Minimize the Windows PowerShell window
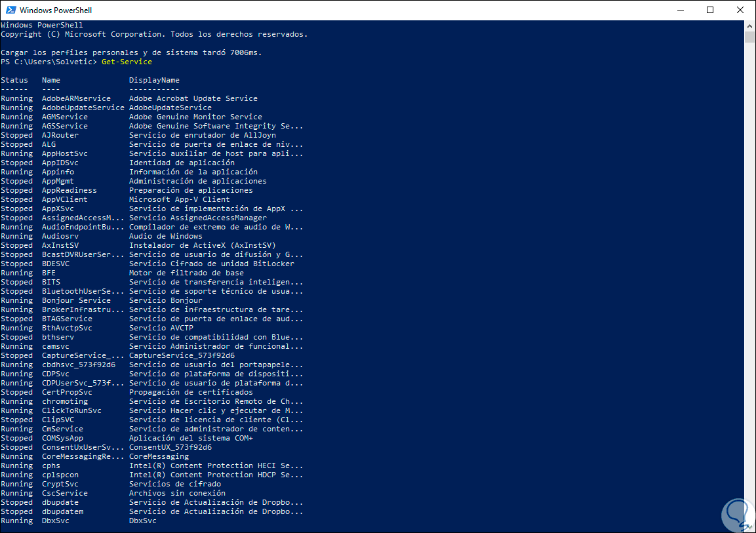The width and height of the screenshot is (756, 533). [681, 10]
